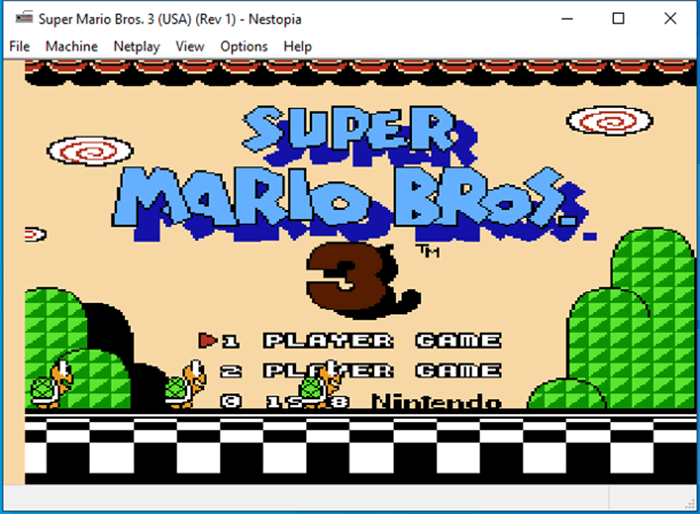Maximize the Nestopia window
This screenshot has width=700, height=514.
[618, 19]
